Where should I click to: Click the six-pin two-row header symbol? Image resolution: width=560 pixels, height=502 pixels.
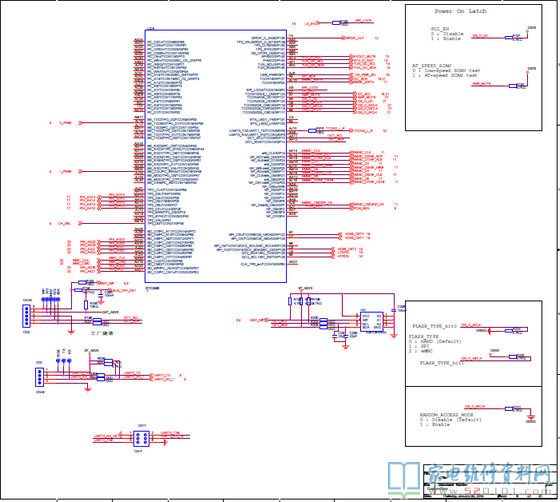click(142, 438)
